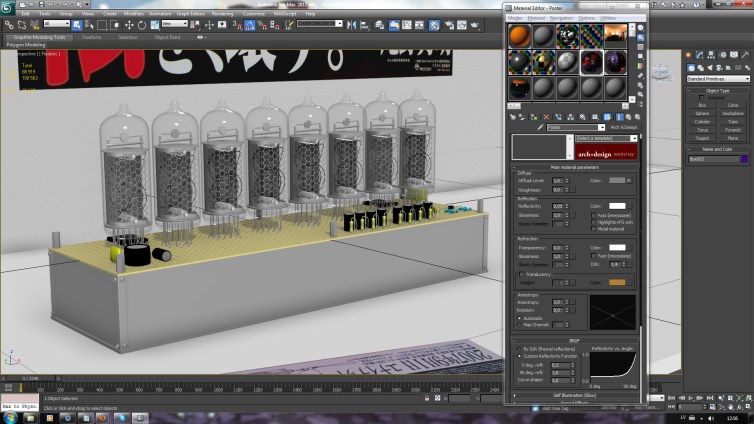Click the red X reset map icon
The image size is (754, 424).
tap(544, 117)
